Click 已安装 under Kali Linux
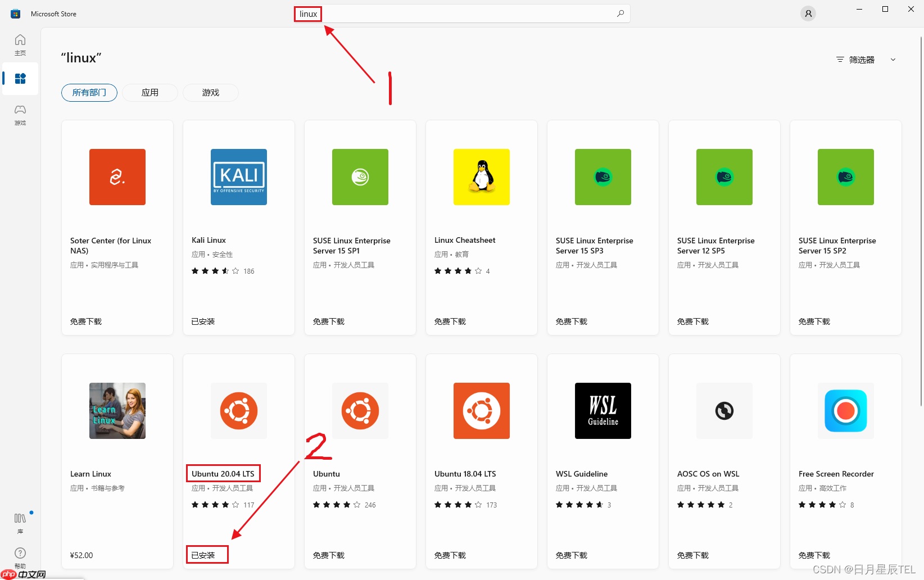Viewport: 924px width, 580px height. [202, 321]
